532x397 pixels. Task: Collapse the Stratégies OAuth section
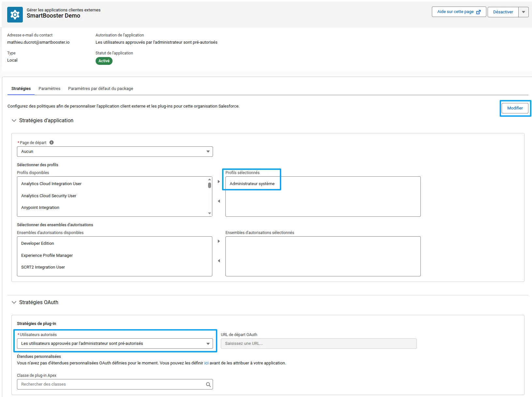click(14, 302)
